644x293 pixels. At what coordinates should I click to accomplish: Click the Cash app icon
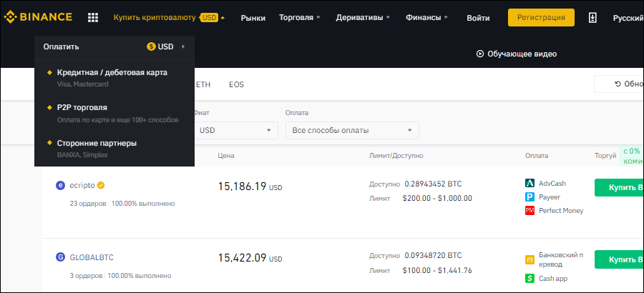point(530,278)
